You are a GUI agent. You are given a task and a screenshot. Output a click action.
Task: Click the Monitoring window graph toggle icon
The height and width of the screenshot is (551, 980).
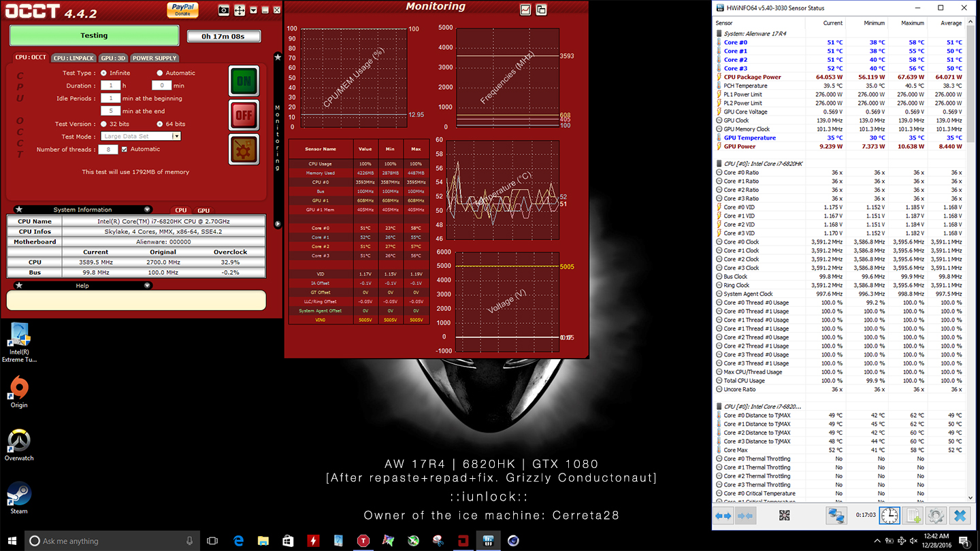pos(525,10)
